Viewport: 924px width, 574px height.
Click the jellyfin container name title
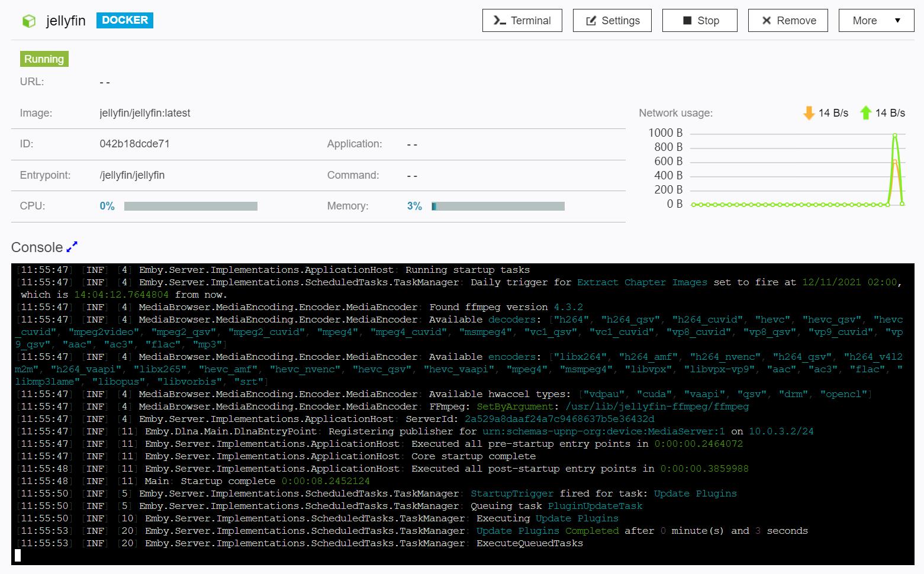pos(66,21)
